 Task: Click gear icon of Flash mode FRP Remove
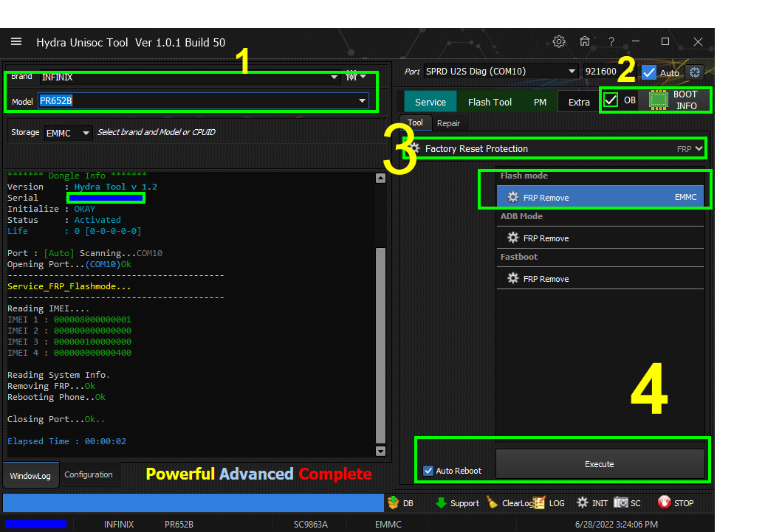[x=512, y=197]
